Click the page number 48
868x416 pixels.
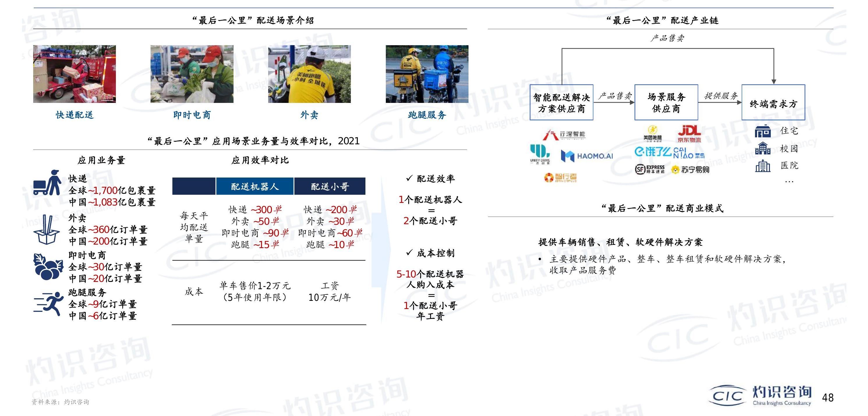click(x=828, y=397)
